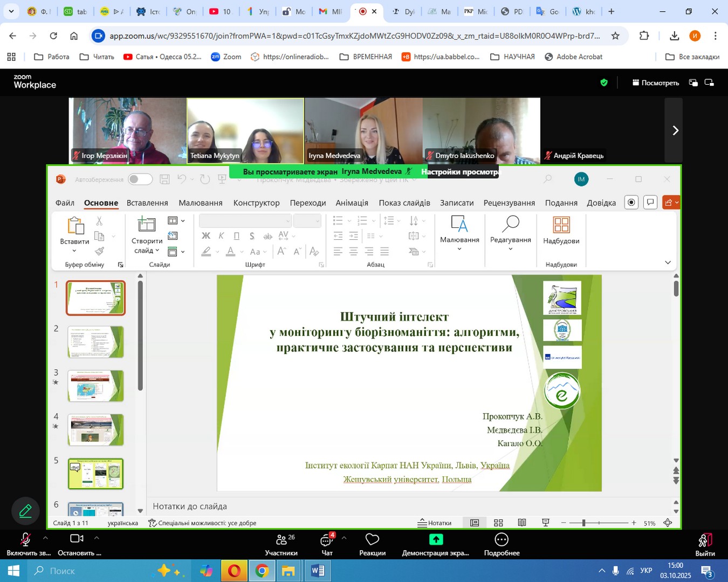Open the More options ellipsis button
The width and height of the screenshot is (728, 582).
[502, 540]
